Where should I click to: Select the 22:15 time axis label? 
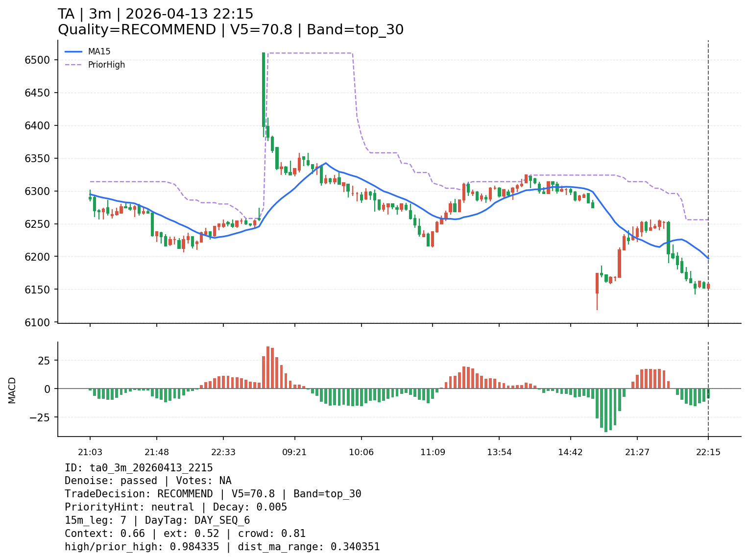coord(708,452)
